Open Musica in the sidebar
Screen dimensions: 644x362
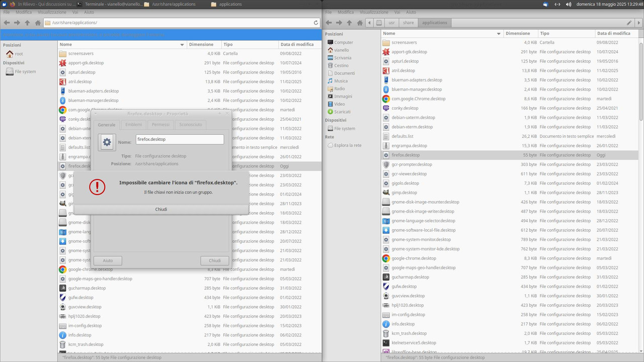(x=341, y=81)
